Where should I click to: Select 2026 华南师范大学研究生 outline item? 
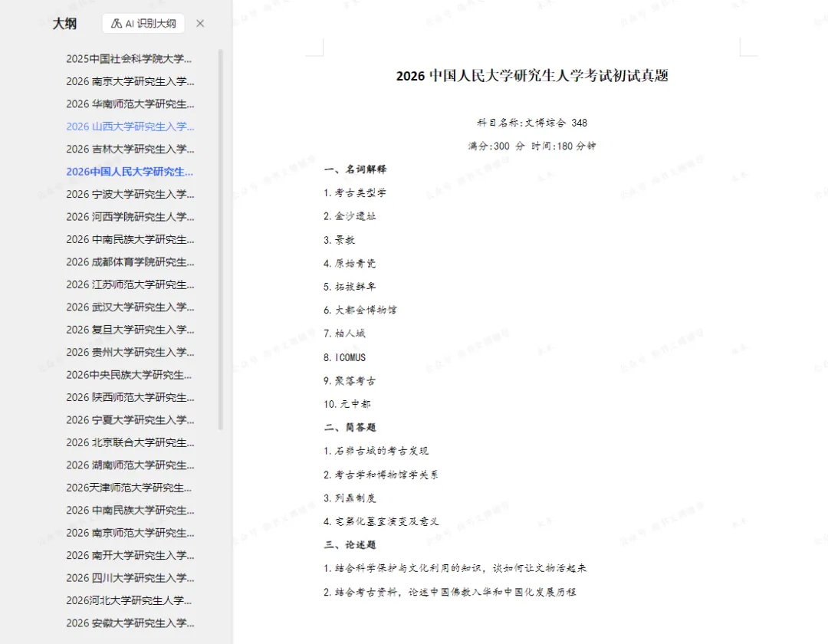point(130,104)
